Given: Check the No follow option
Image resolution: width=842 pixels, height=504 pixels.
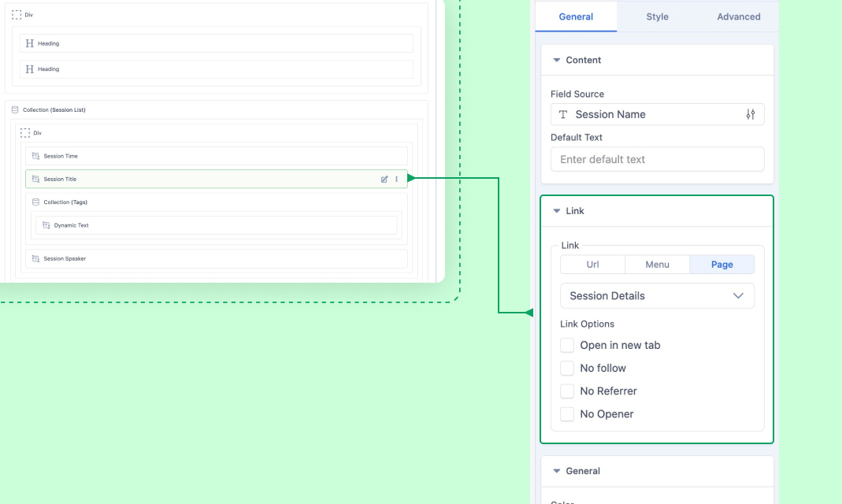Looking at the screenshot, I should [x=567, y=368].
